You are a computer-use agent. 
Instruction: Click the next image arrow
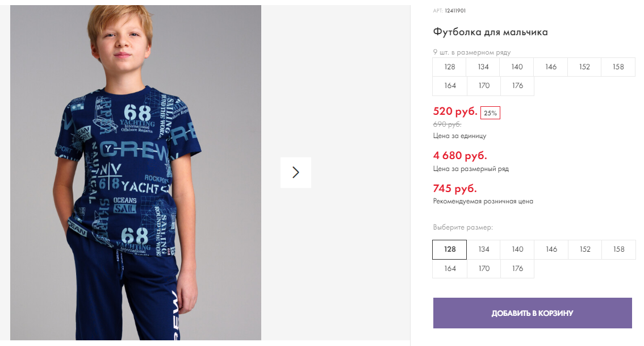(x=296, y=173)
